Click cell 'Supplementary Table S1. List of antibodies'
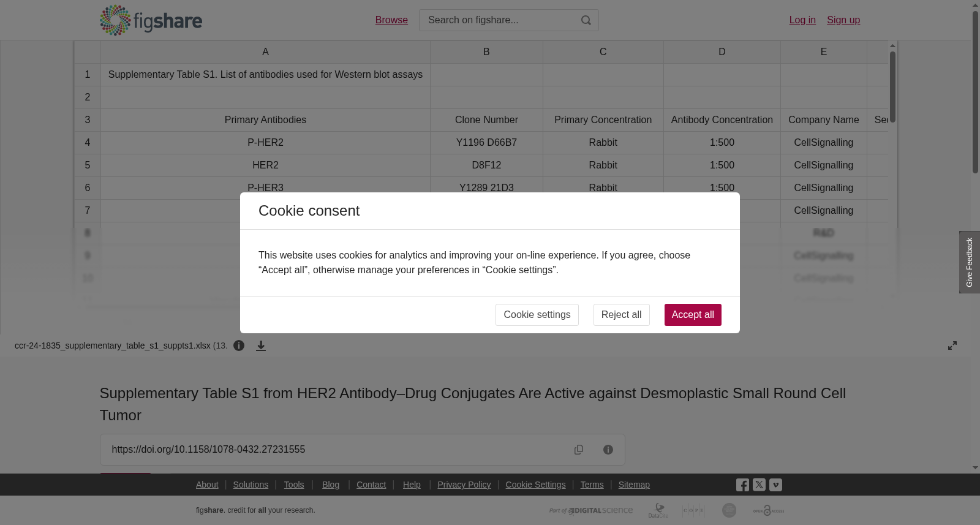This screenshot has height=525, width=980. click(x=265, y=75)
